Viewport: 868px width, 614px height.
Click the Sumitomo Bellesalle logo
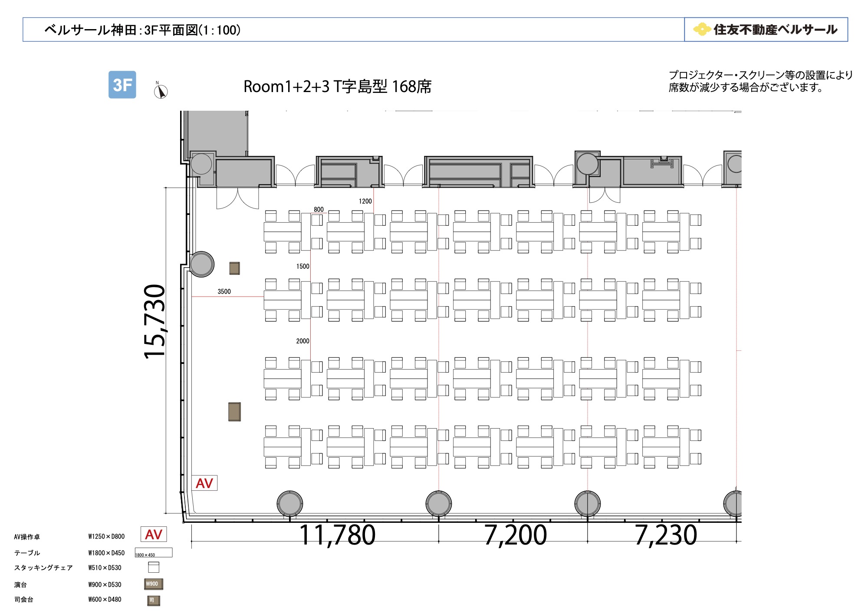click(766, 30)
